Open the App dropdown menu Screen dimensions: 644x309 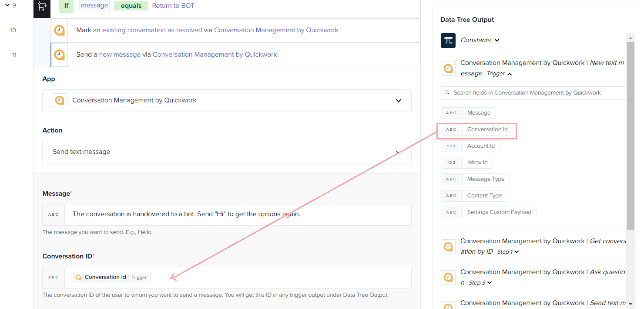[227, 101]
